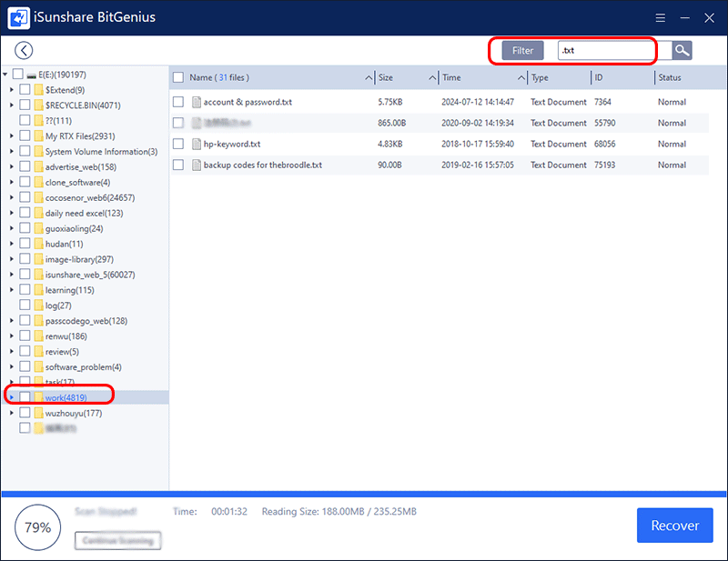Click the blue scan progress bar

(364, 495)
